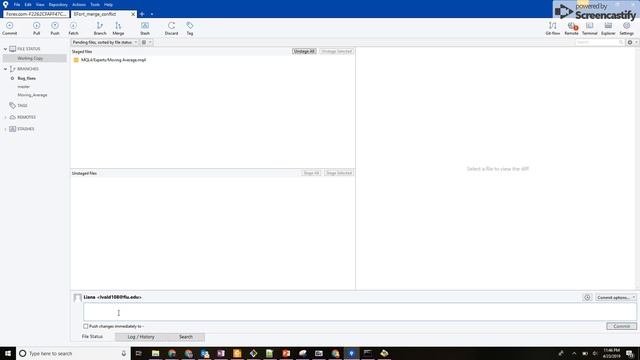Open the Help menu
This screenshot has width=640, height=360.
pyautogui.click(x=108, y=4)
